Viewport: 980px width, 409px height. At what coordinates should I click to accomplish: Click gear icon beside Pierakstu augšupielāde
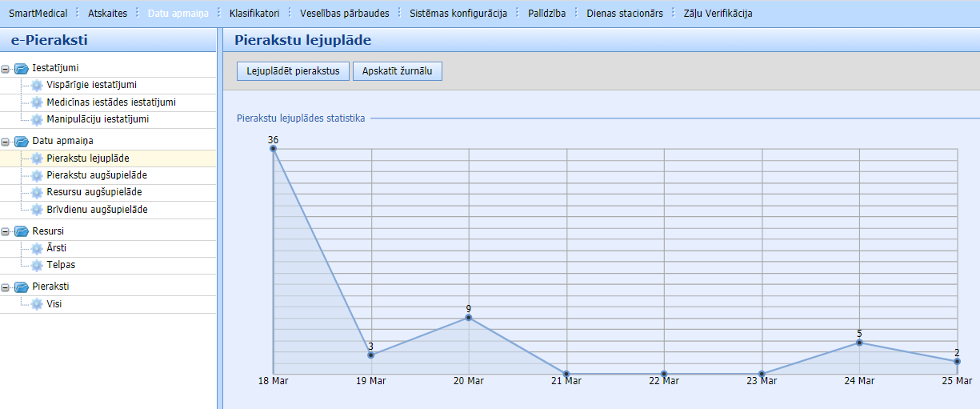[x=37, y=176]
